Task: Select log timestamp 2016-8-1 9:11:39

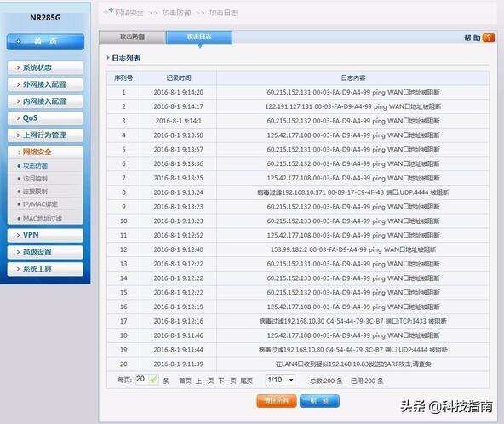Action: click(179, 364)
